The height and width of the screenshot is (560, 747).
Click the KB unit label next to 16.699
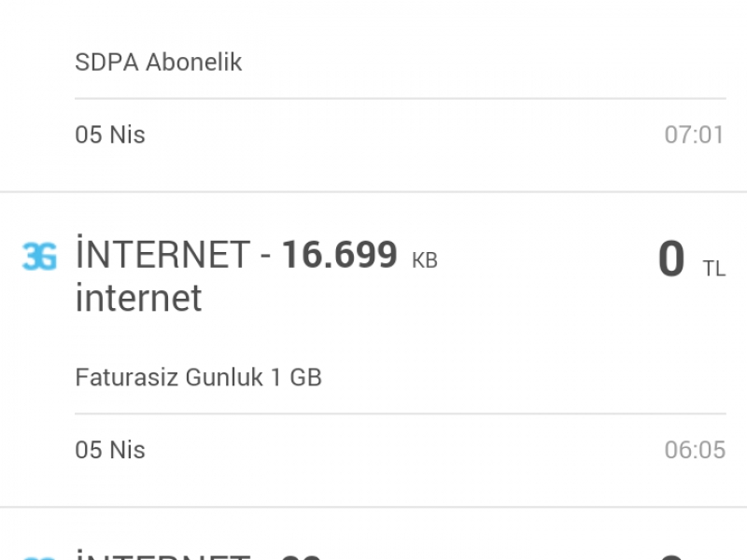pyautogui.click(x=425, y=261)
